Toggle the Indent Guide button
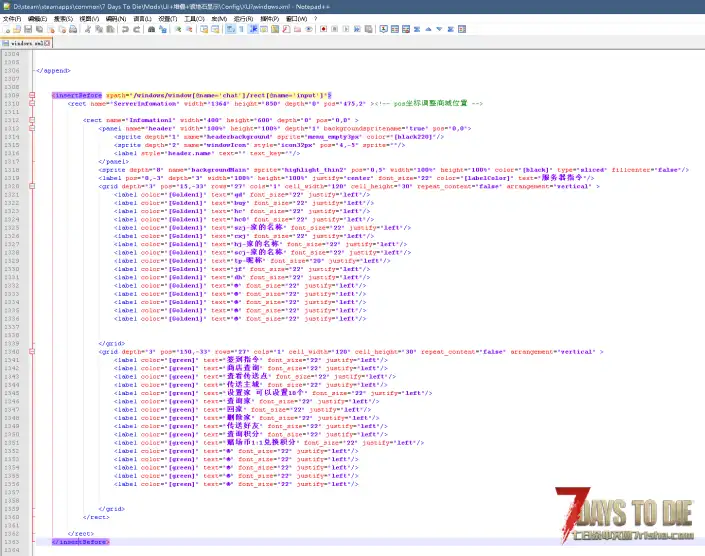The image size is (705, 556). pyautogui.click(x=253, y=29)
